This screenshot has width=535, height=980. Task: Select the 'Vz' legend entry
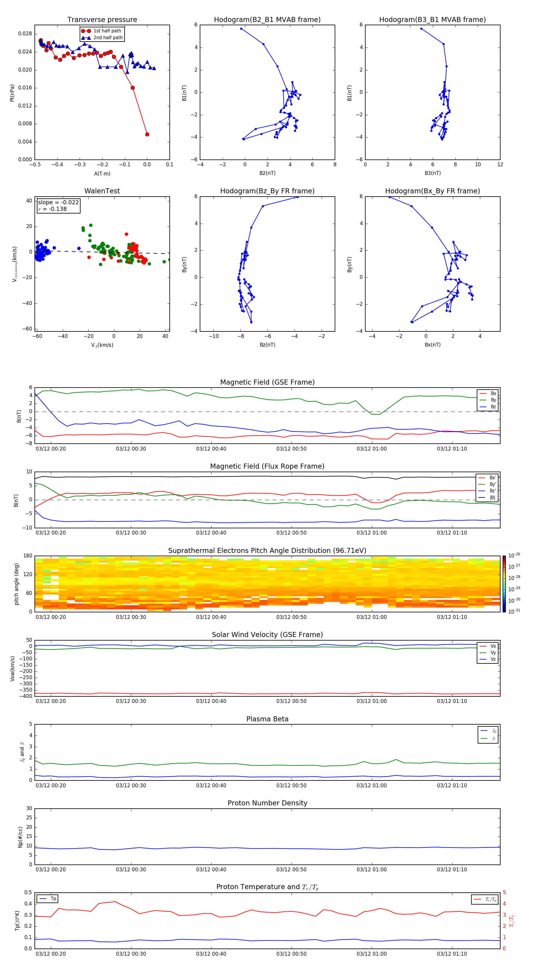(x=488, y=659)
